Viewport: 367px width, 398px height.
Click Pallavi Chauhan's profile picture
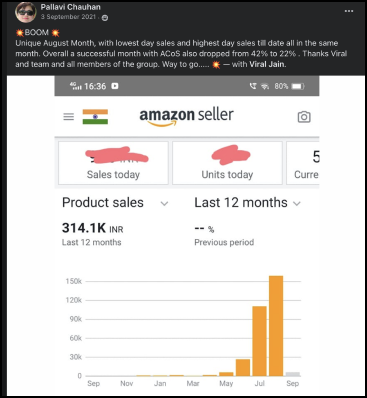[25, 12]
